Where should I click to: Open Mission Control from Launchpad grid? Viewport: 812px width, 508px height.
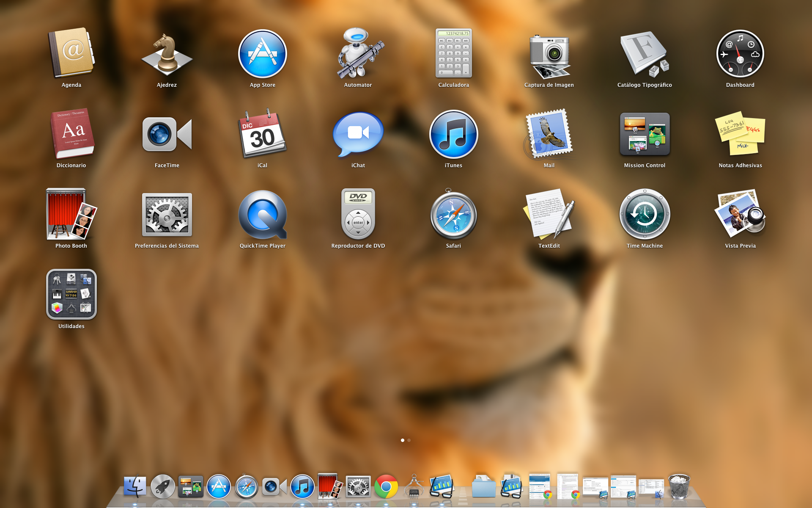pos(645,134)
